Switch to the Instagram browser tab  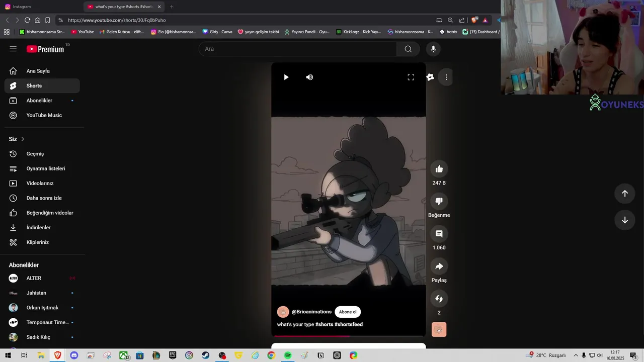coord(42,7)
